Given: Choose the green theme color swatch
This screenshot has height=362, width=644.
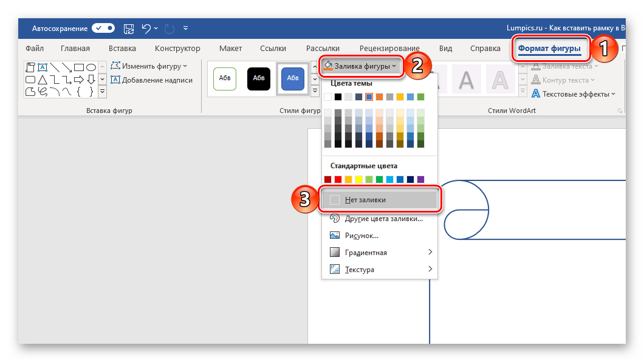Looking at the screenshot, I should coord(420,97).
